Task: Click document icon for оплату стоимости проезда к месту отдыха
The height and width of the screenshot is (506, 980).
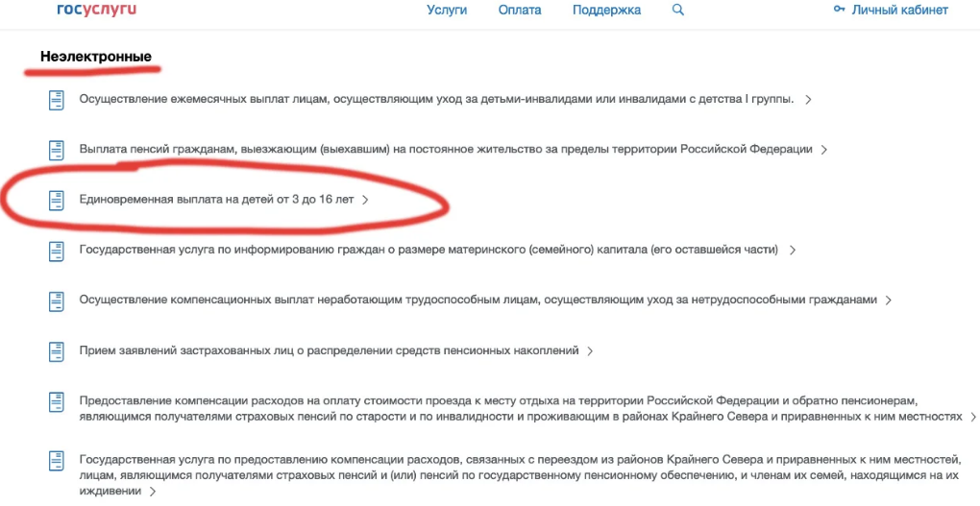Action: [57, 401]
